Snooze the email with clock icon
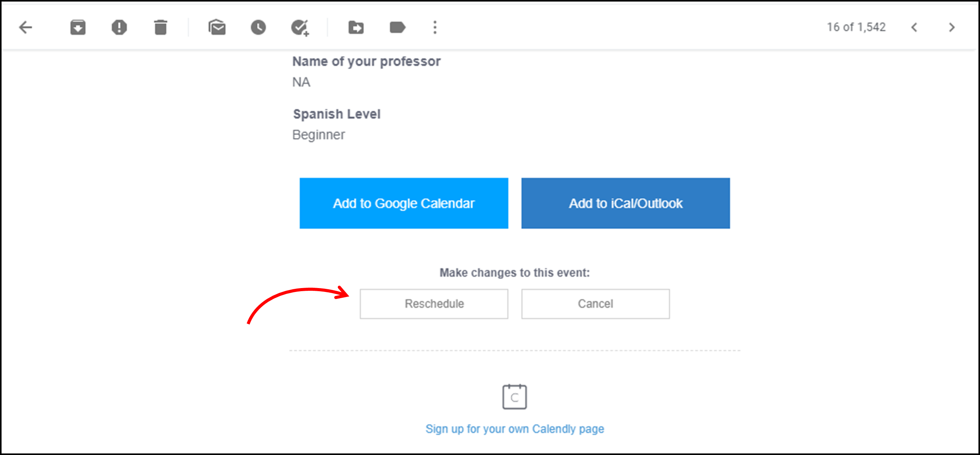 point(258,27)
